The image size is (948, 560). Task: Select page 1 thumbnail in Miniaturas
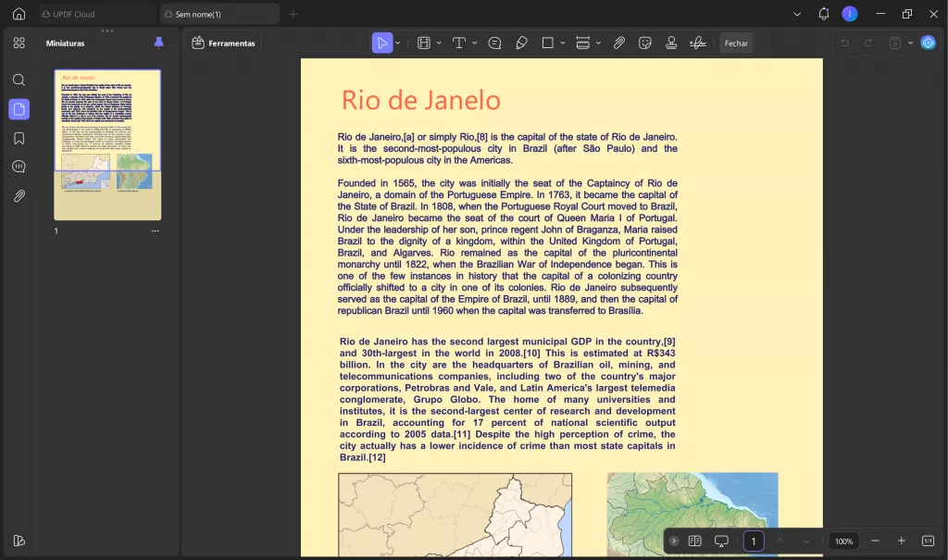107,144
